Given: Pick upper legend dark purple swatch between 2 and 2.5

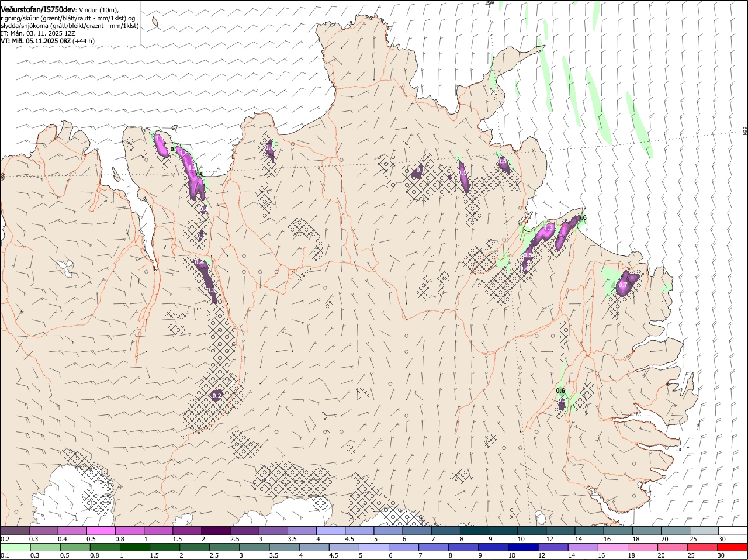Looking at the screenshot, I should click(216, 531).
